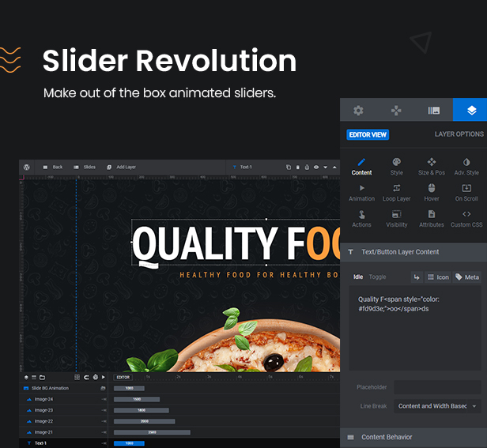The width and height of the screenshot is (487, 448).
Task: Select the Slide BG Animation row
Action: click(x=63, y=388)
